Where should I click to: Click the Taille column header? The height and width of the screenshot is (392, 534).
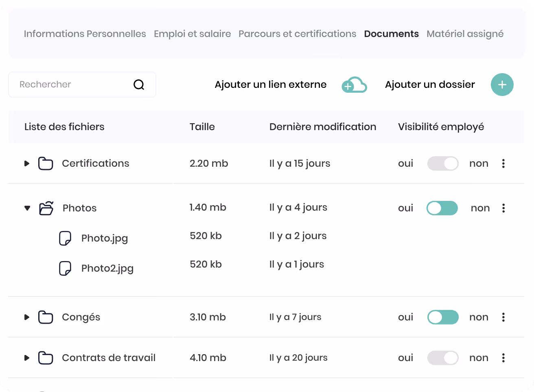pyautogui.click(x=202, y=127)
